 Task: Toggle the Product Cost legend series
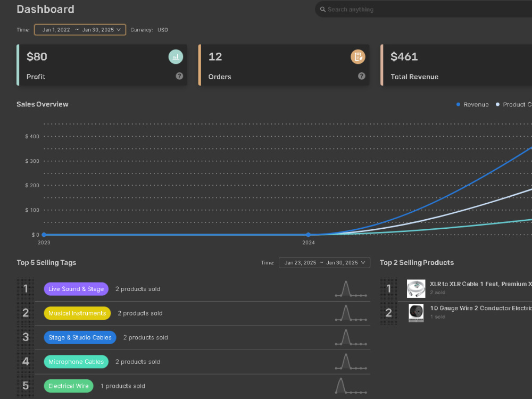(x=514, y=104)
